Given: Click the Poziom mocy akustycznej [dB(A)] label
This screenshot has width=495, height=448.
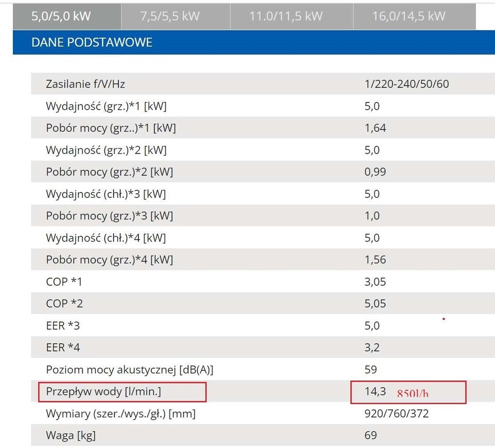Looking at the screenshot, I should click(129, 370).
